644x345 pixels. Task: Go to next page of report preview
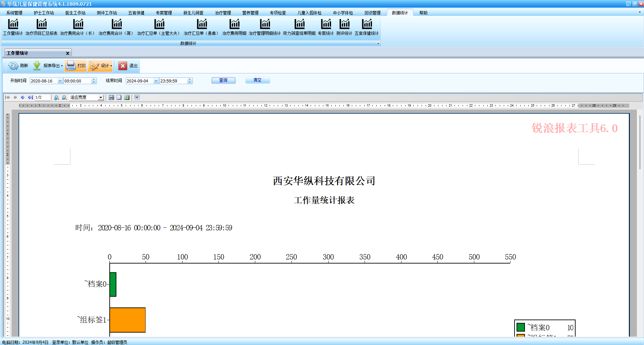23,98
